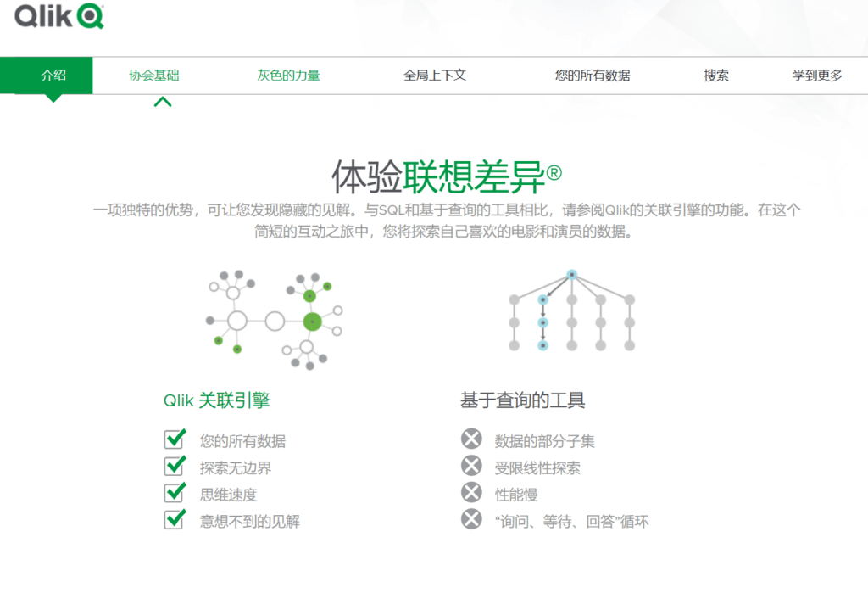
Task: Click the text 性能慢
Action: (x=516, y=495)
